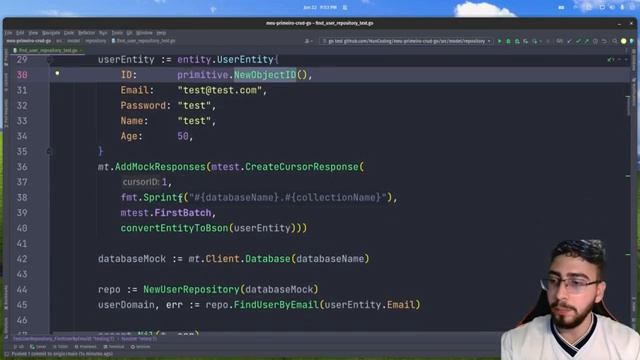Click convertEntityToBson on line 40

tap(174, 228)
